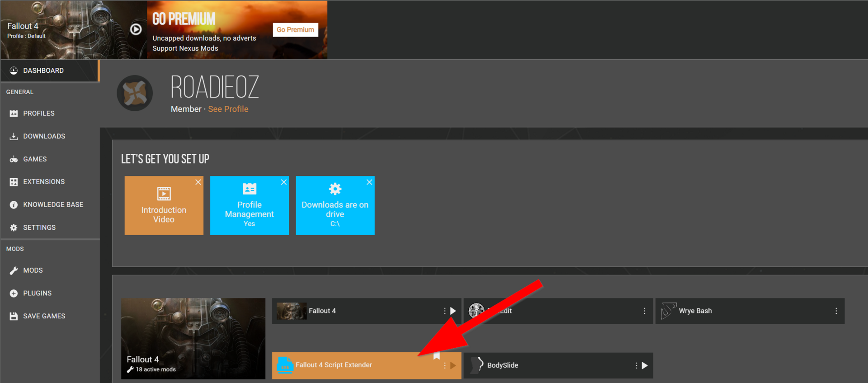Click the ROADIEOZ user avatar
The width and height of the screenshot is (868, 383).
coord(135,93)
